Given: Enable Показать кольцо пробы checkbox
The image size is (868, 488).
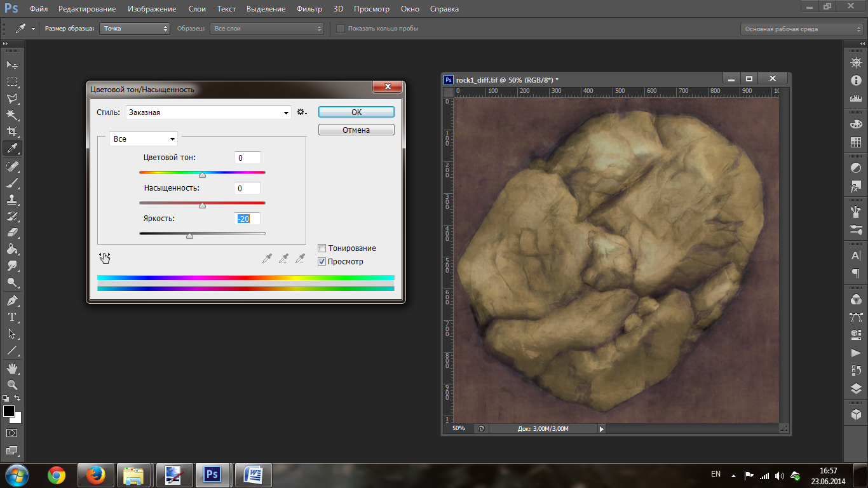Looking at the screenshot, I should (341, 29).
